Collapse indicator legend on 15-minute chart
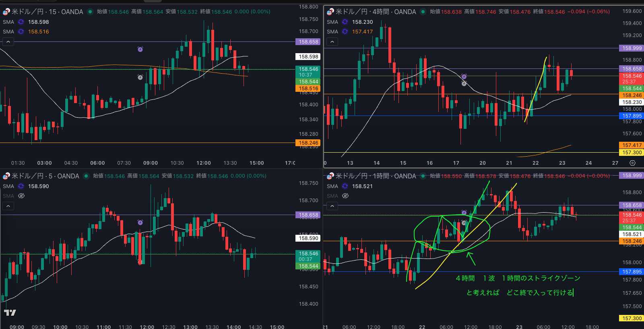The height and width of the screenshot is (329, 644). click(8, 41)
